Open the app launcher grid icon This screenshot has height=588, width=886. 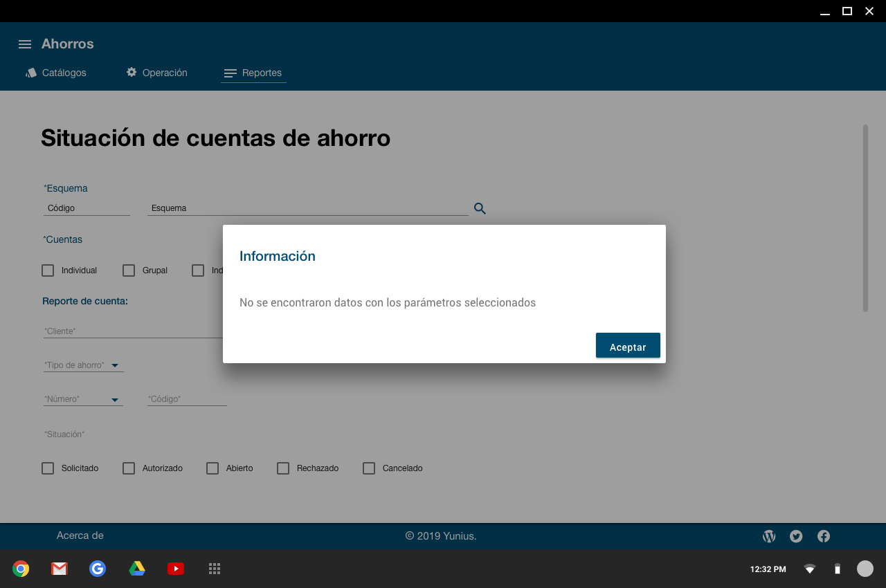215,569
